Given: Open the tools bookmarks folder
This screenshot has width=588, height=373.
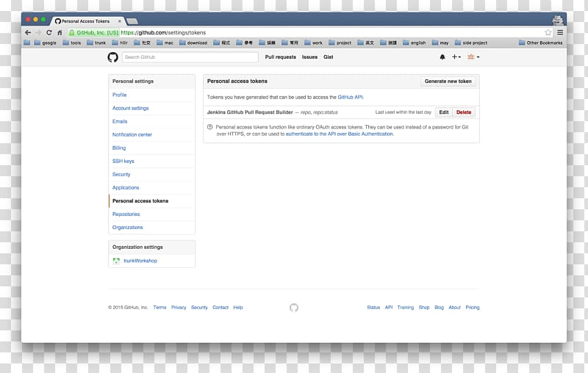Looking at the screenshot, I should 71,43.
